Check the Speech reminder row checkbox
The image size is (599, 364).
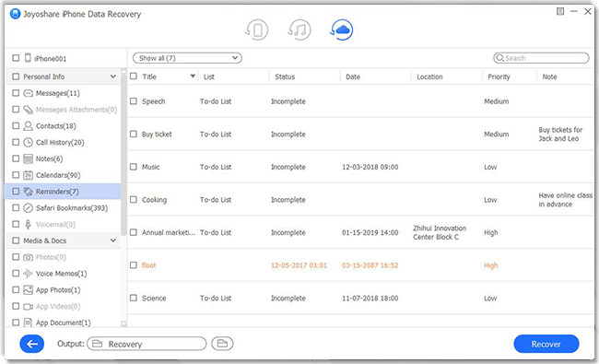pos(134,101)
